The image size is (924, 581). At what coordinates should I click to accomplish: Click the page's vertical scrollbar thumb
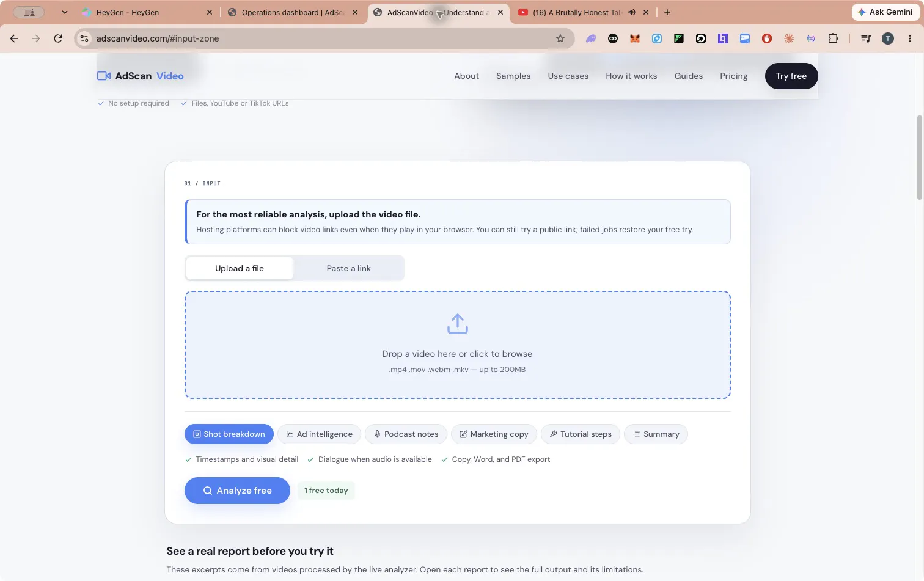tap(920, 156)
